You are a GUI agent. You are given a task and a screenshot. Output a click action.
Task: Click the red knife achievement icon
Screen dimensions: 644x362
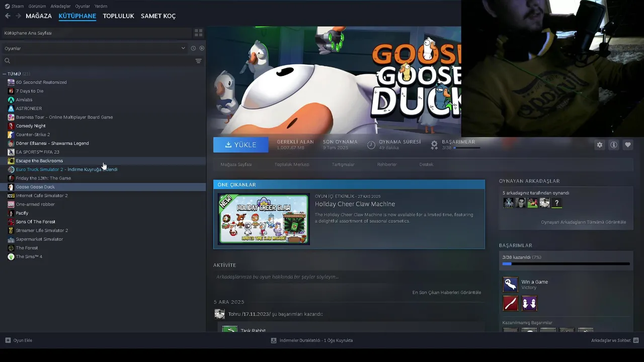coord(510,304)
